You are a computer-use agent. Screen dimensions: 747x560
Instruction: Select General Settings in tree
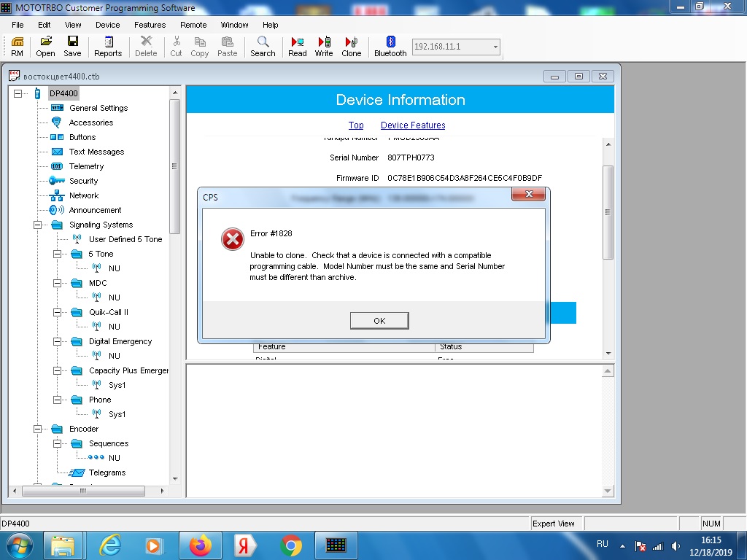click(98, 108)
